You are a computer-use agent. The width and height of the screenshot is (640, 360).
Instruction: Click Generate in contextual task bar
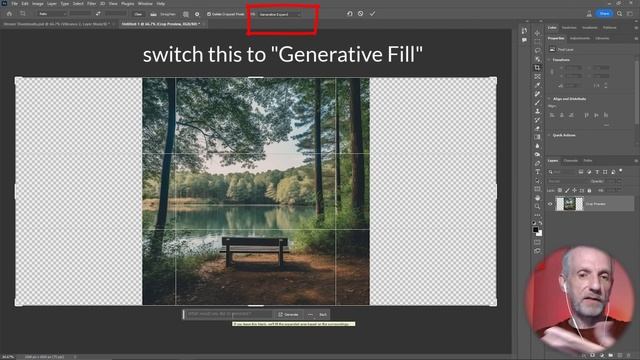click(x=289, y=315)
